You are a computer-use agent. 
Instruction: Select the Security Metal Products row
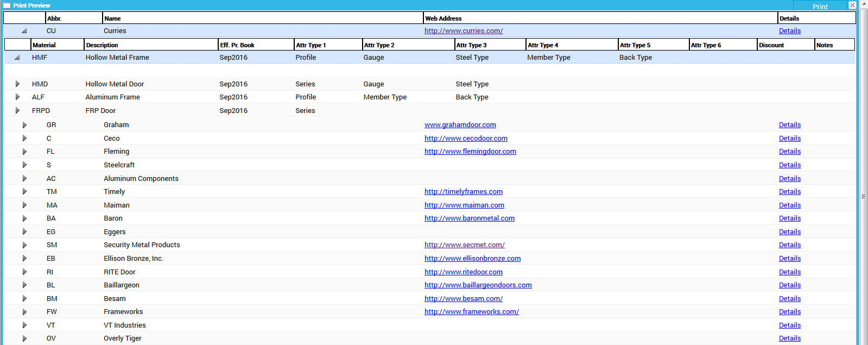click(142, 245)
